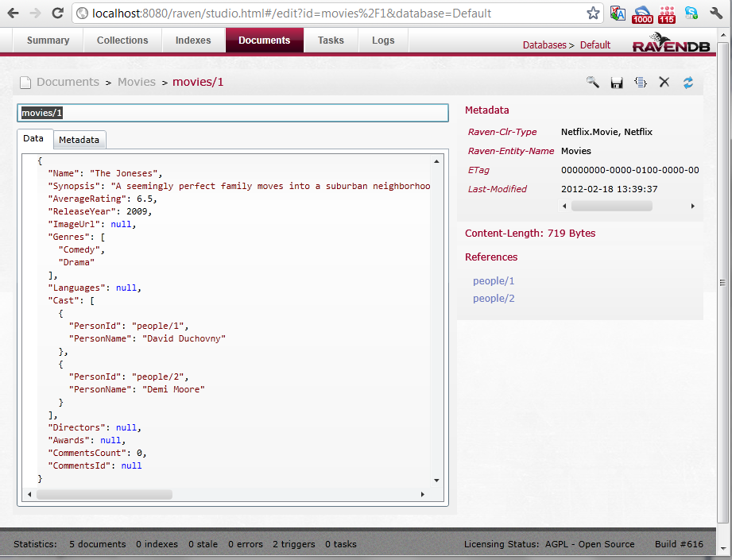The width and height of the screenshot is (732, 560).
Task: Click the RavenDB logo
Action: pos(672,42)
